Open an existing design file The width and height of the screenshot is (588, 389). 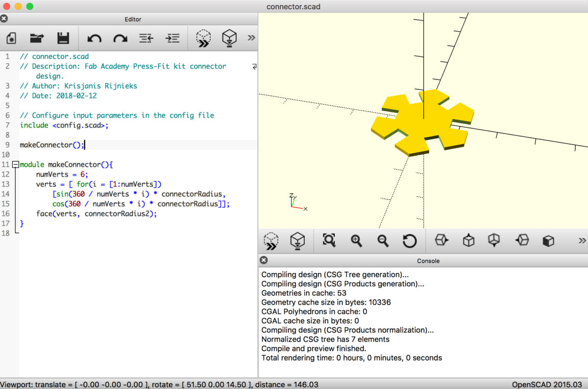37,38
